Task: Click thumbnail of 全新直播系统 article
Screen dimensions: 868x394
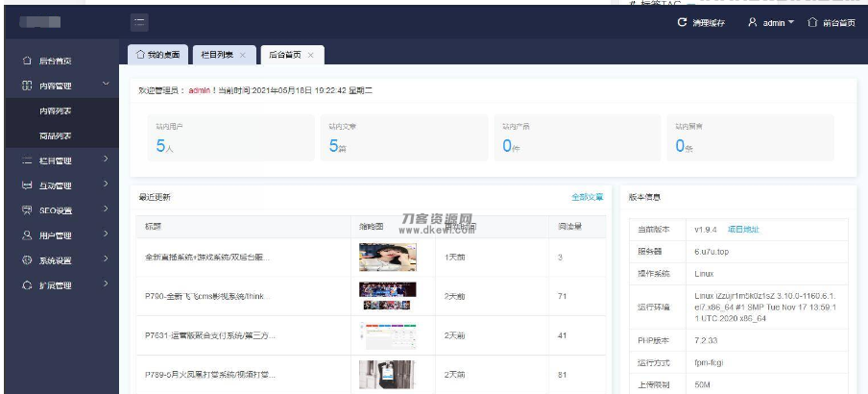Action: 388,258
